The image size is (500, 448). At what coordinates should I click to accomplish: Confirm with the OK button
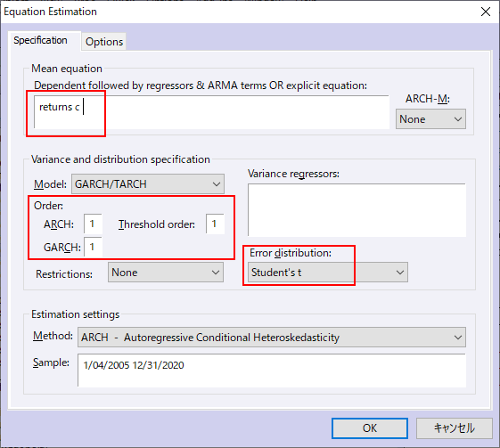coord(370,428)
